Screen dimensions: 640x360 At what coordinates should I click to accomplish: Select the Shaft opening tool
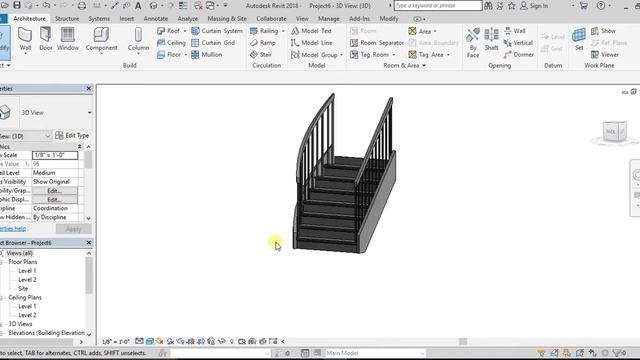tap(491, 40)
